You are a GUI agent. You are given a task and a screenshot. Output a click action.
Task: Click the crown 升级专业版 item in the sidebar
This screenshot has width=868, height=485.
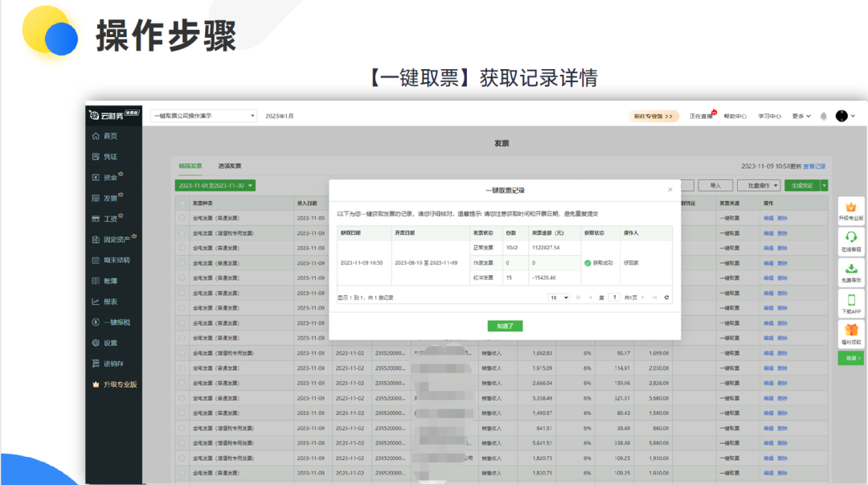tap(115, 384)
